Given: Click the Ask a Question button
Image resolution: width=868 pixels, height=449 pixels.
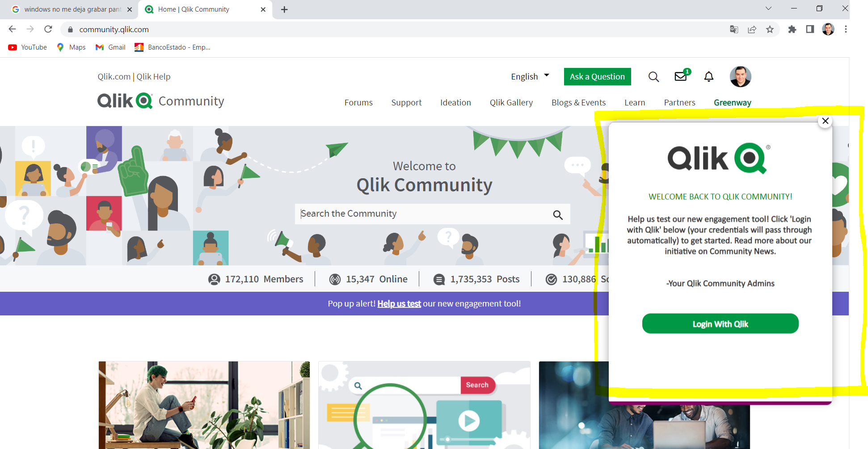Looking at the screenshot, I should click(x=597, y=76).
